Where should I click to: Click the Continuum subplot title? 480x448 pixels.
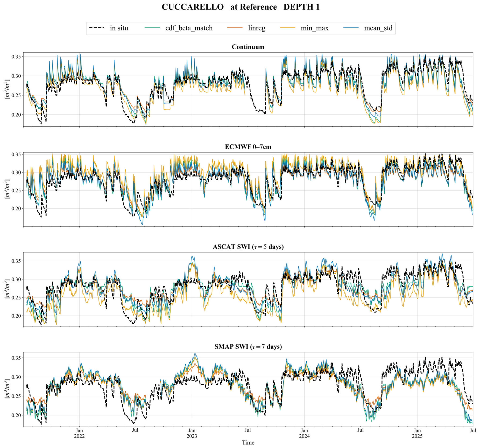pos(248,47)
